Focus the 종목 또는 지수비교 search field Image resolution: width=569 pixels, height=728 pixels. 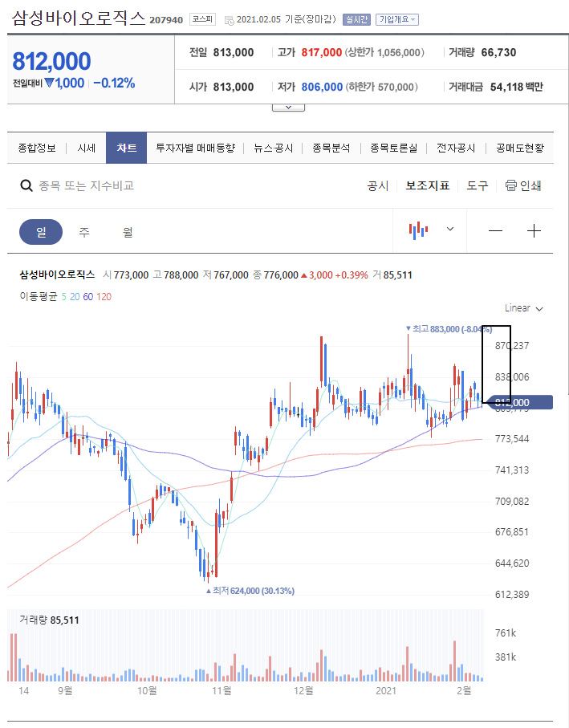pyautogui.click(x=87, y=185)
